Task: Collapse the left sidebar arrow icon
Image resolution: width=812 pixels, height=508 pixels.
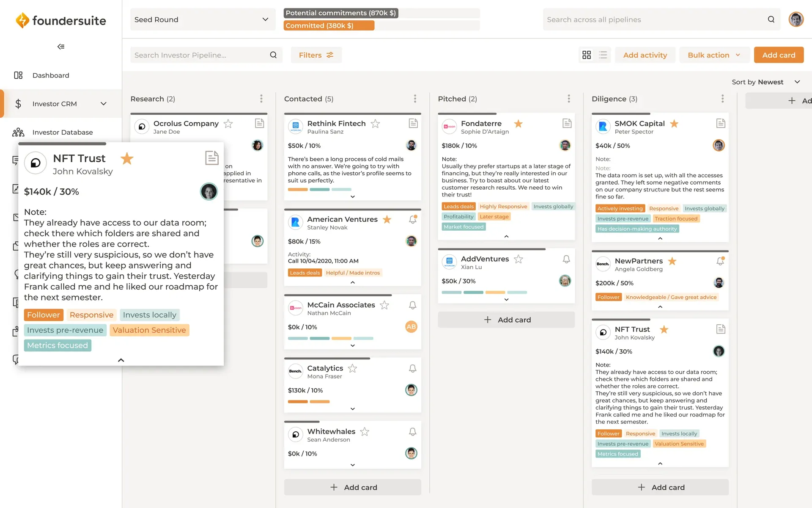Action: (x=61, y=47)
